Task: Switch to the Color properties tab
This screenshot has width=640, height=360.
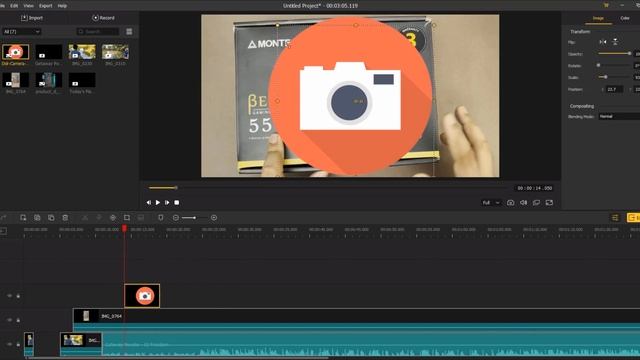Action: (x=625, y=18)
